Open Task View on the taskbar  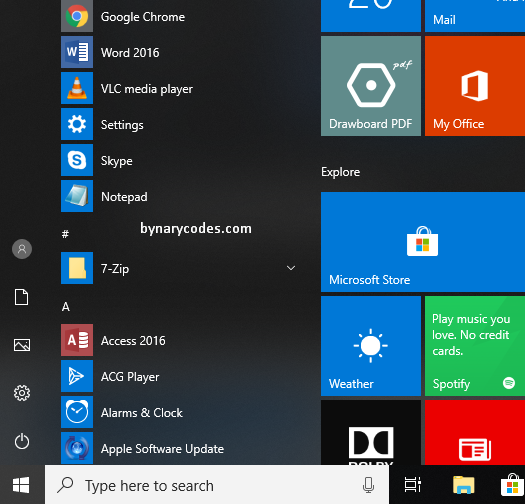(x=412, y=485)
